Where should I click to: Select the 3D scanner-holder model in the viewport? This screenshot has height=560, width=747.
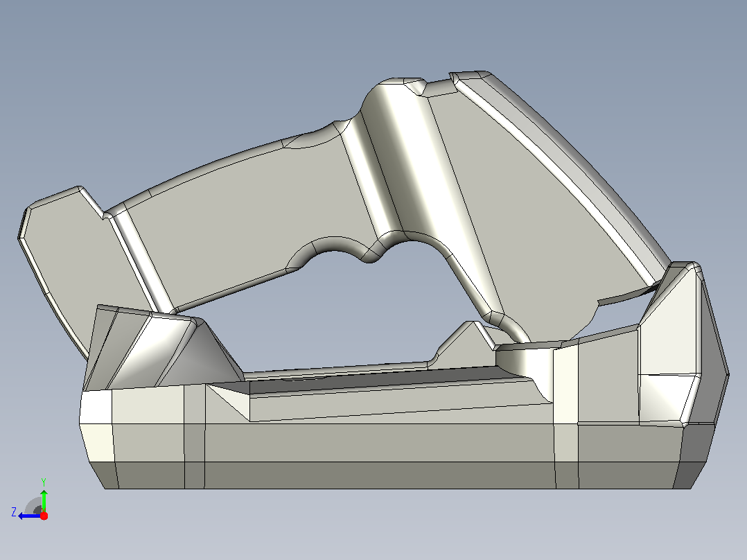(x=373, y=280)
